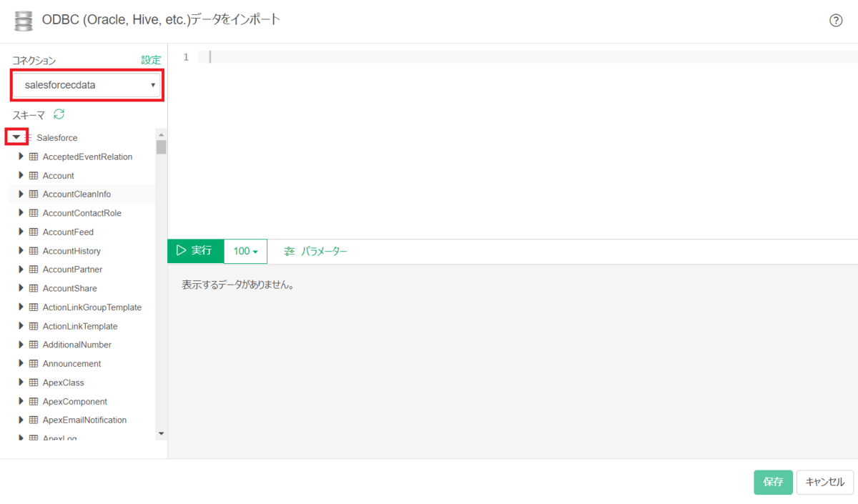Expand the ApexClass table node

point(21,382)
